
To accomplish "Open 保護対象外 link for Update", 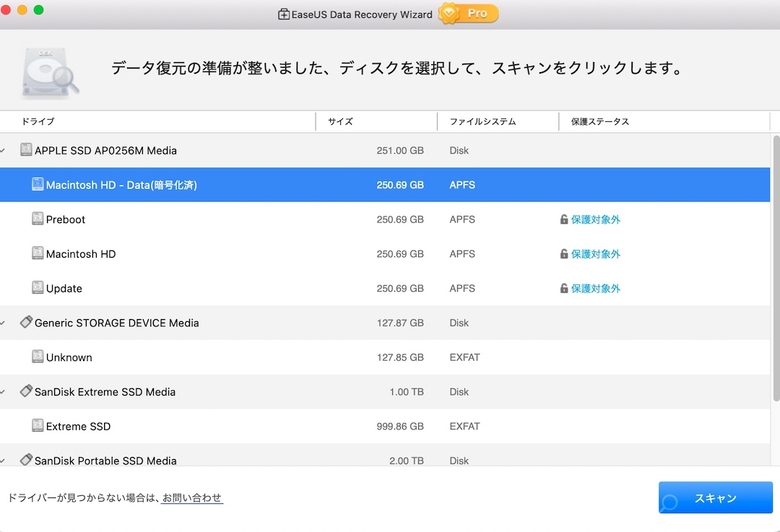I will point(595,288).
